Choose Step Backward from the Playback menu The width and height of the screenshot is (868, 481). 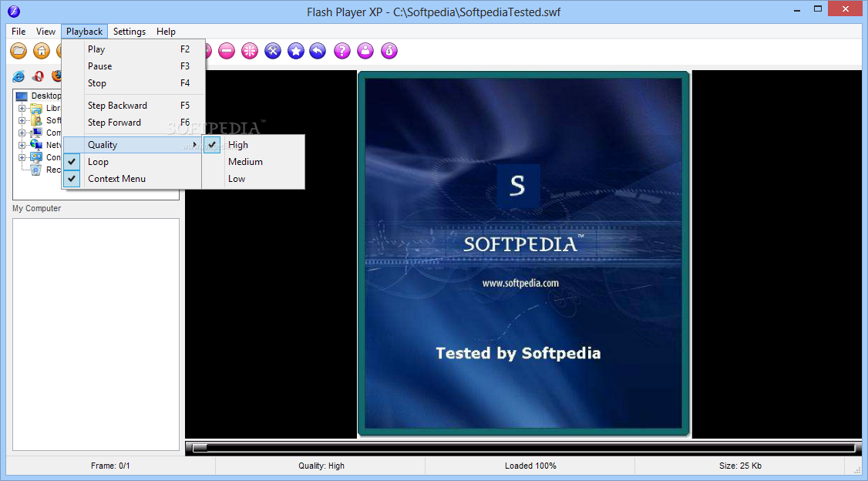point(133,106)
